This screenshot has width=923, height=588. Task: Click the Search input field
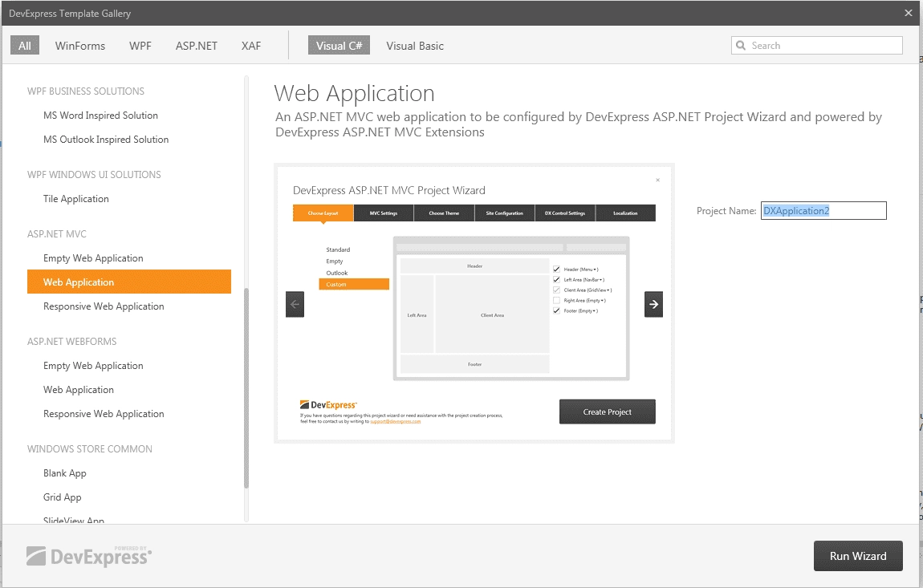(817, 45)
